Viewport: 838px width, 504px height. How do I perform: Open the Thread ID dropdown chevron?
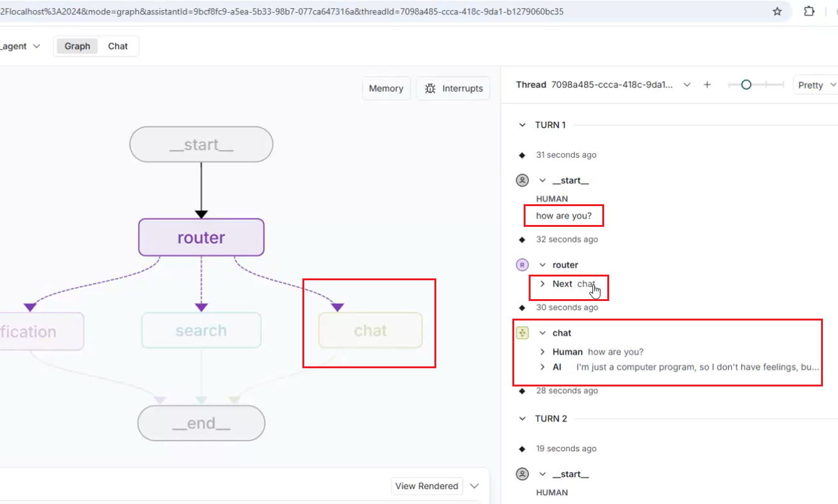tap(687, 85)
